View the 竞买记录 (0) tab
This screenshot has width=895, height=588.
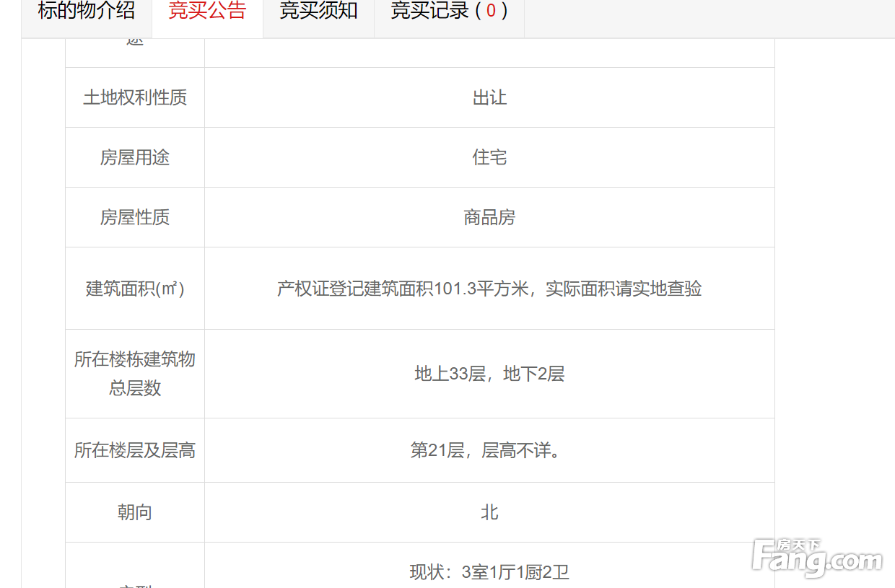click(449, 12)
